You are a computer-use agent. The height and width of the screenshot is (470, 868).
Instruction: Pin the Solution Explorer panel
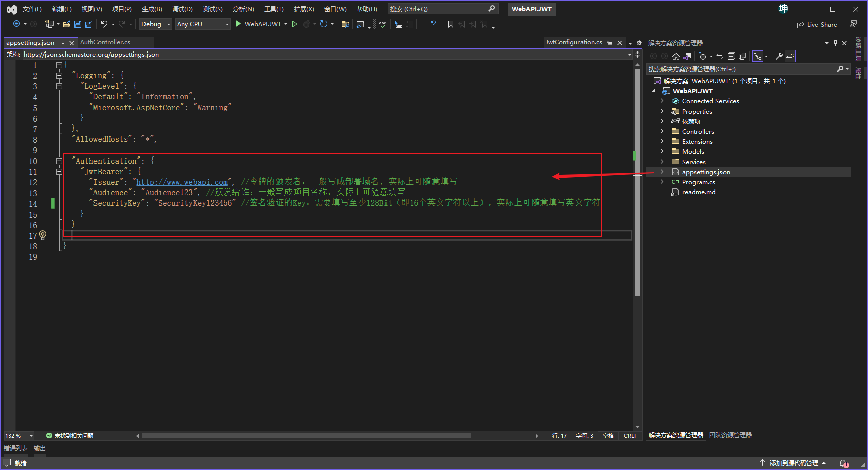pyautogui.click(x=835, y=43)
